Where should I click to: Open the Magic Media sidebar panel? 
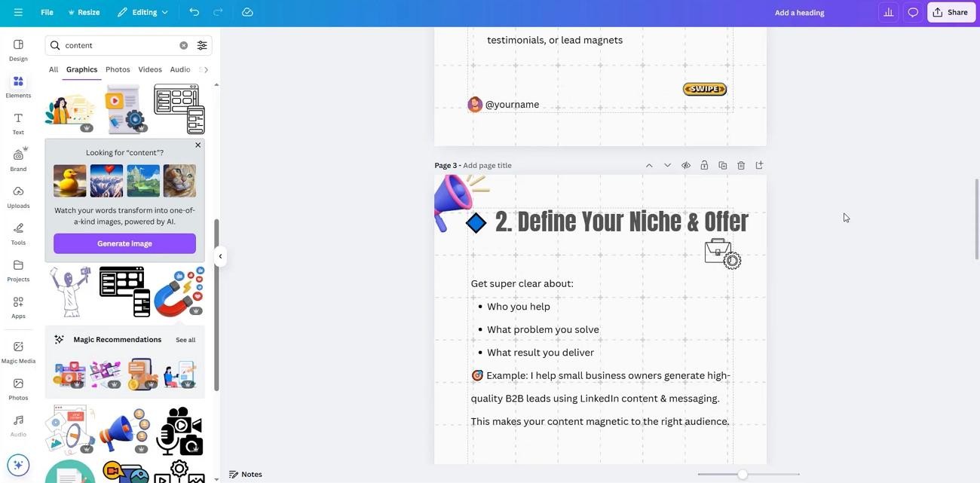point(18,352)
